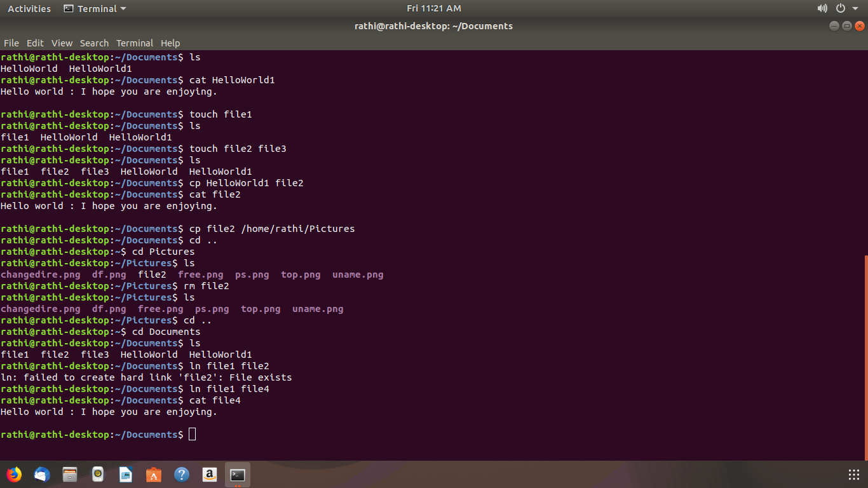
Task: Click 'rm file2' command text
Action: tap(206, 286)
